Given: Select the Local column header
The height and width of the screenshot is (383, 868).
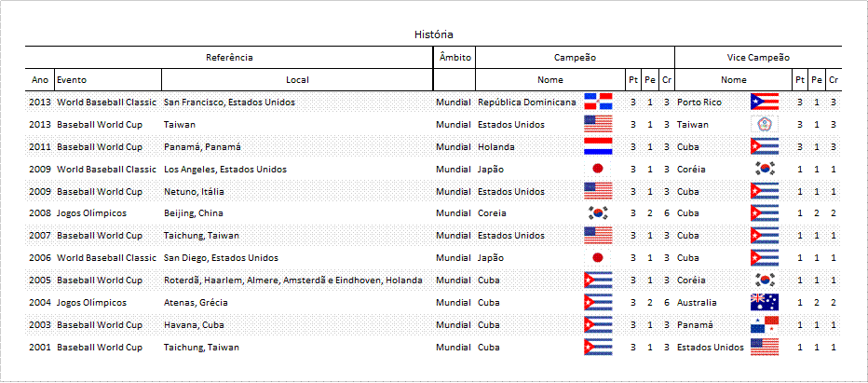Looking at the screenshot, I should pyautogui.click(x=297, y=80).
